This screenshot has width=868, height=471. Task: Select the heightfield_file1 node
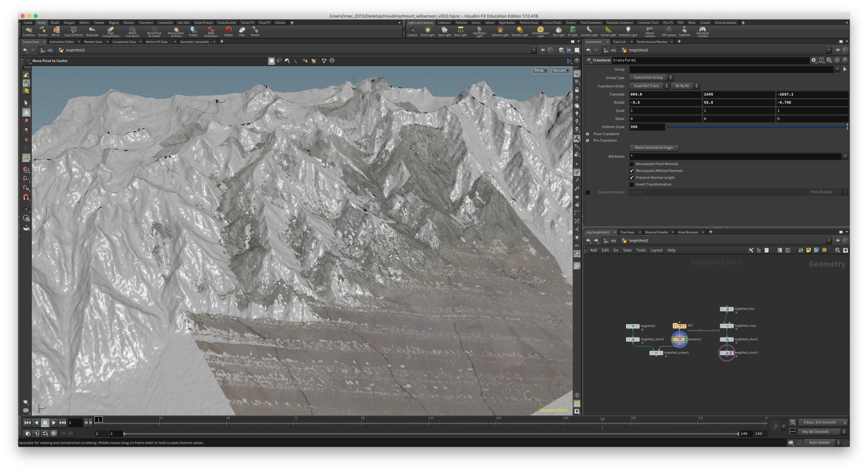726,309
